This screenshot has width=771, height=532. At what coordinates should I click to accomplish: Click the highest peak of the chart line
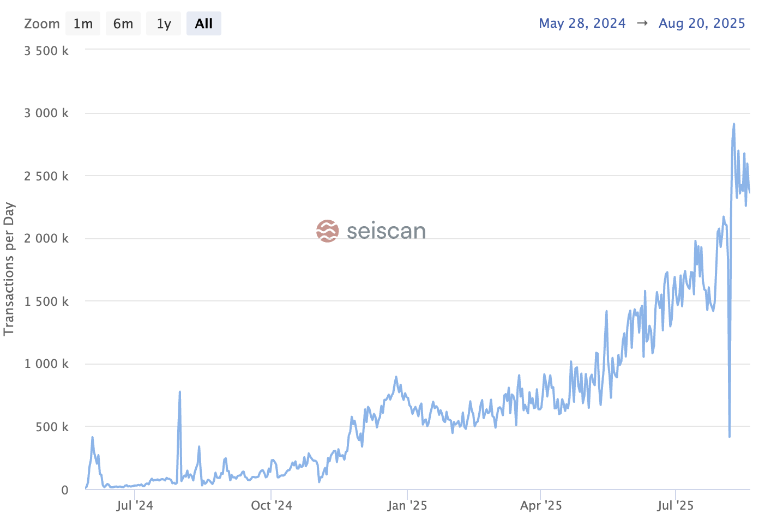pos(734,124)
